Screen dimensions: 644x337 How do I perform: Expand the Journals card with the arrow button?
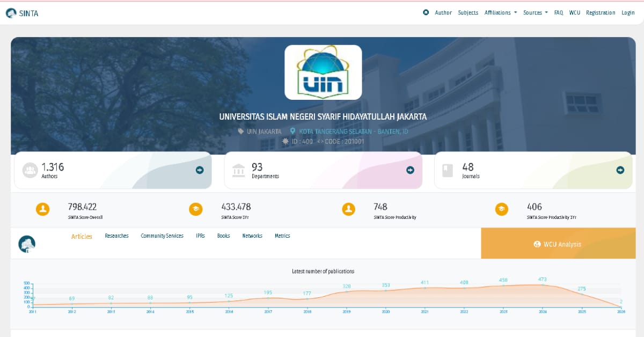pos(619,170)
